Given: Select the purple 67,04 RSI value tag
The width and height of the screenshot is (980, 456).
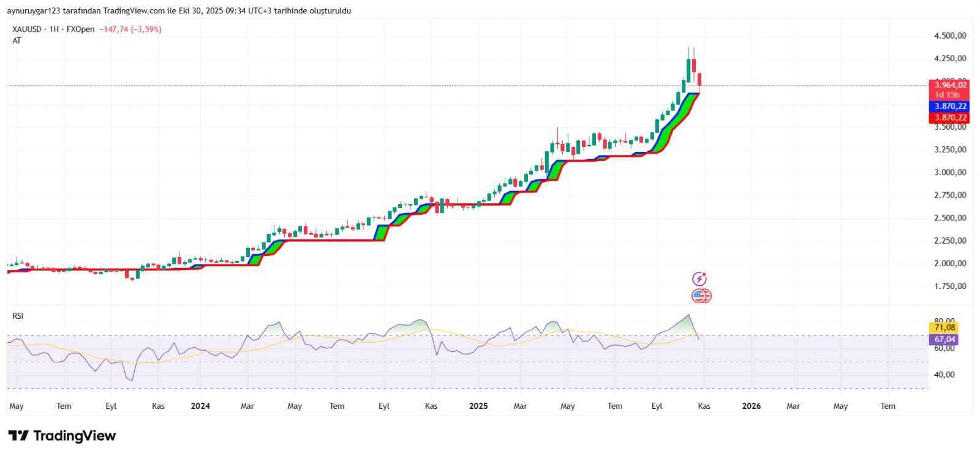Looking at the screenshot, I should pos(944,339).
